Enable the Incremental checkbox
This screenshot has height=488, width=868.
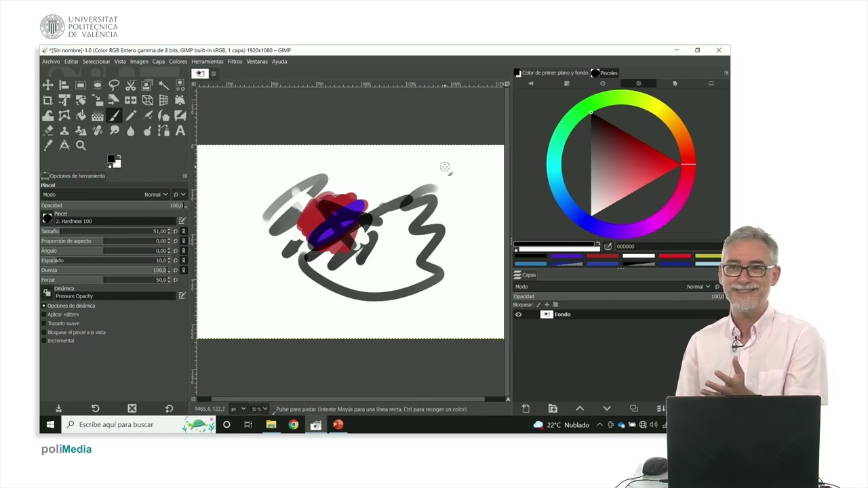coord(45,341)
